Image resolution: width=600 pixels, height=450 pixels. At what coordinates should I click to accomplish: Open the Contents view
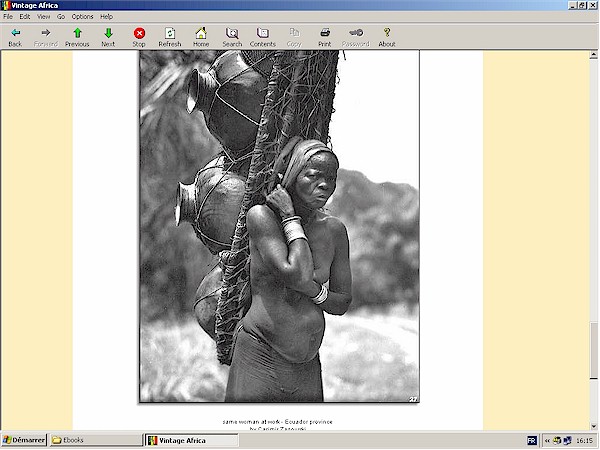263,37
